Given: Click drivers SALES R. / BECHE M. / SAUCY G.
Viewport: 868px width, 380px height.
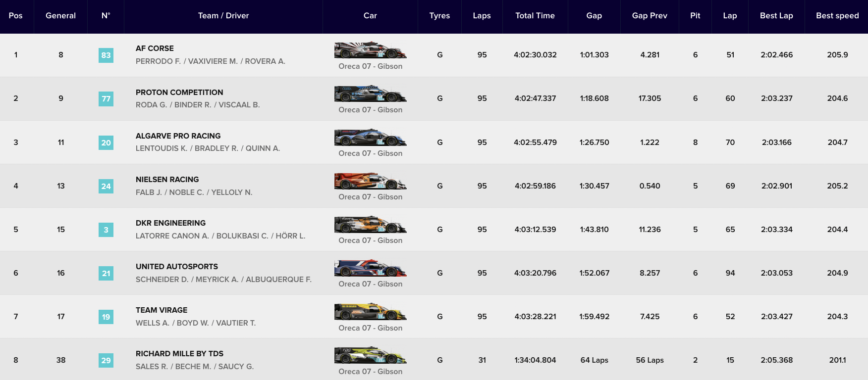Looking at the screenshot, I should (195, 366).
